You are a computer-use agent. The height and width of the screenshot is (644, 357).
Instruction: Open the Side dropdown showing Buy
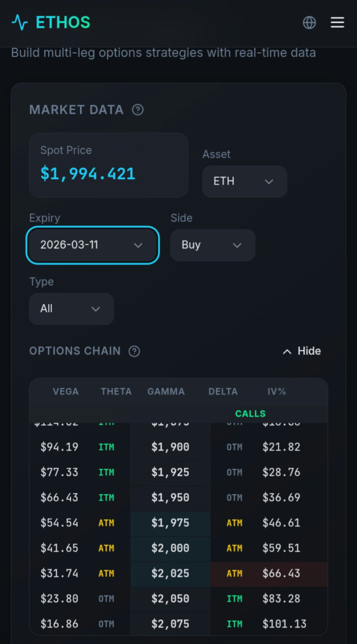coord(213,245)
